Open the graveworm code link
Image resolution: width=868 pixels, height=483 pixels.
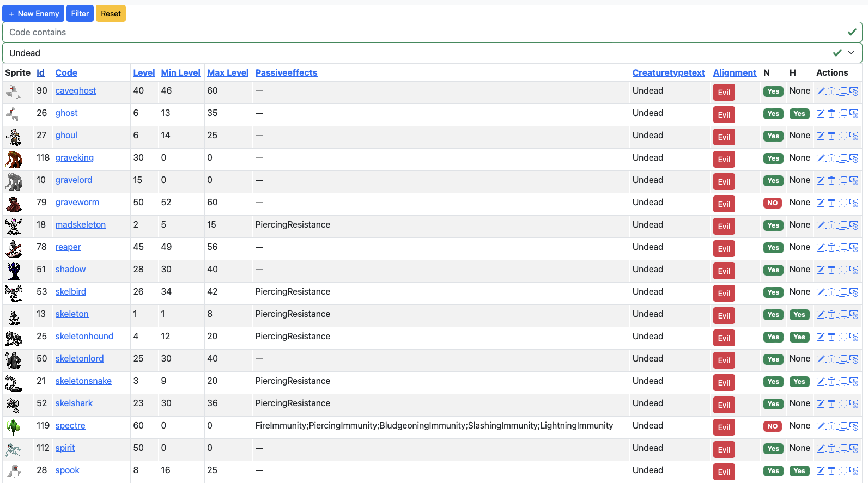[x=77, y=202]
